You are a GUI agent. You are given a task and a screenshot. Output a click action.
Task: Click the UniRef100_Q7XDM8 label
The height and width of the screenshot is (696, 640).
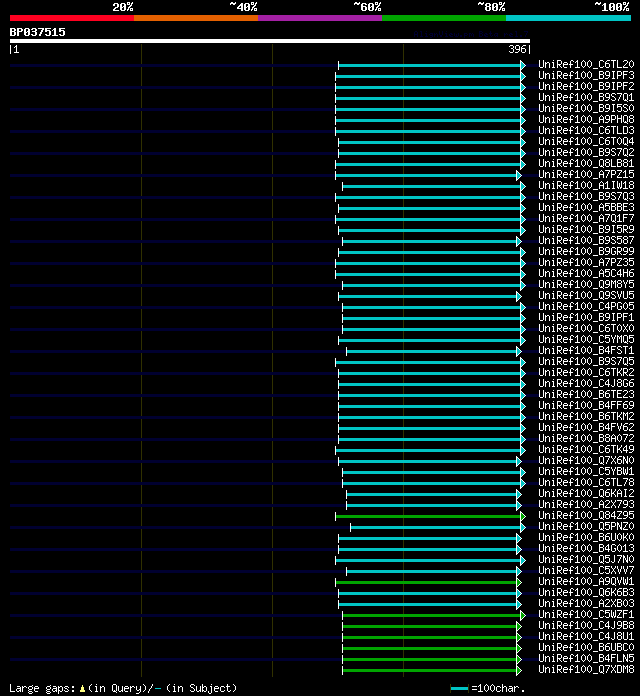(586, 669)
